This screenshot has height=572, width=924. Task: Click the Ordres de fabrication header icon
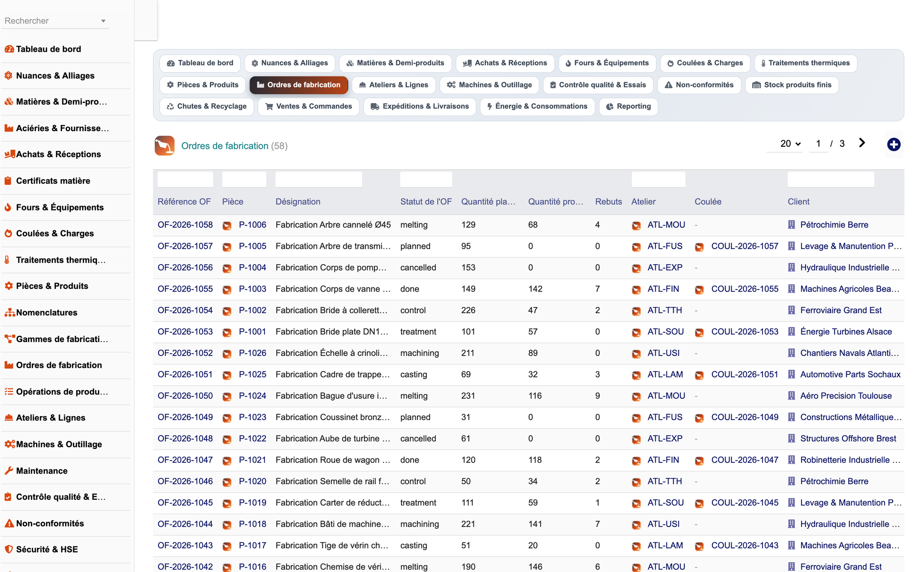(x=164, y=146)
